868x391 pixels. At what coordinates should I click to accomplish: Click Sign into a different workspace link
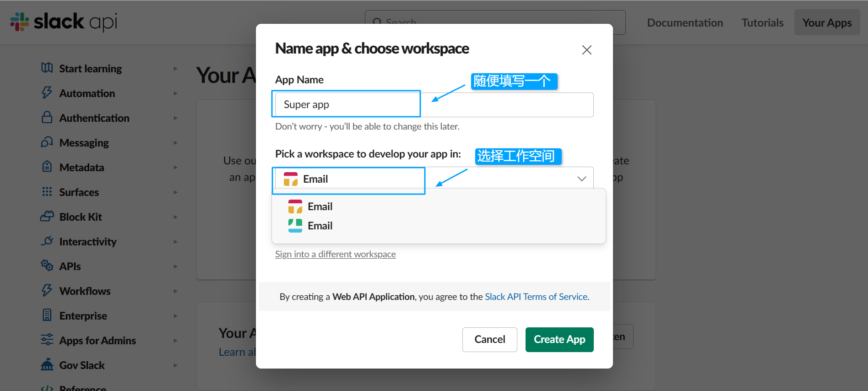335,254
